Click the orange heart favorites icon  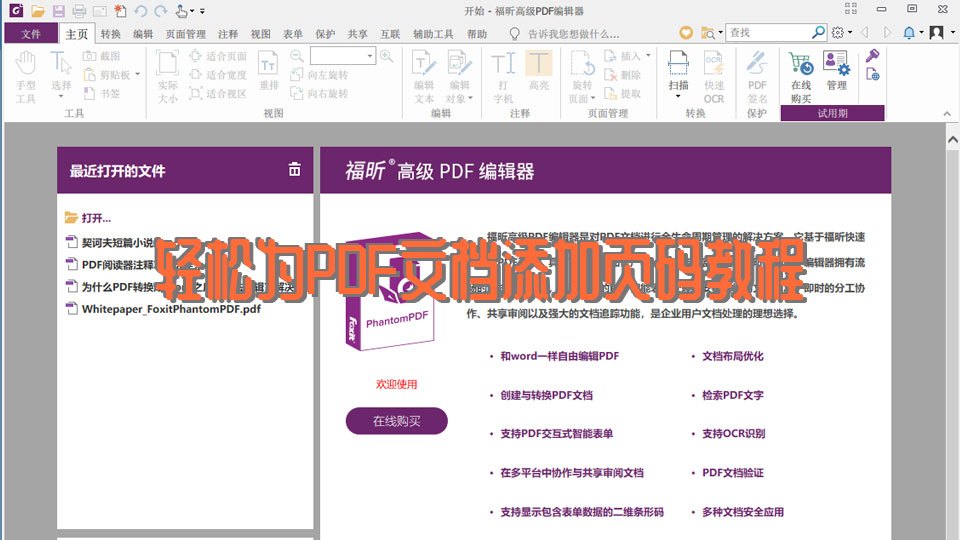tap(686, 32)
